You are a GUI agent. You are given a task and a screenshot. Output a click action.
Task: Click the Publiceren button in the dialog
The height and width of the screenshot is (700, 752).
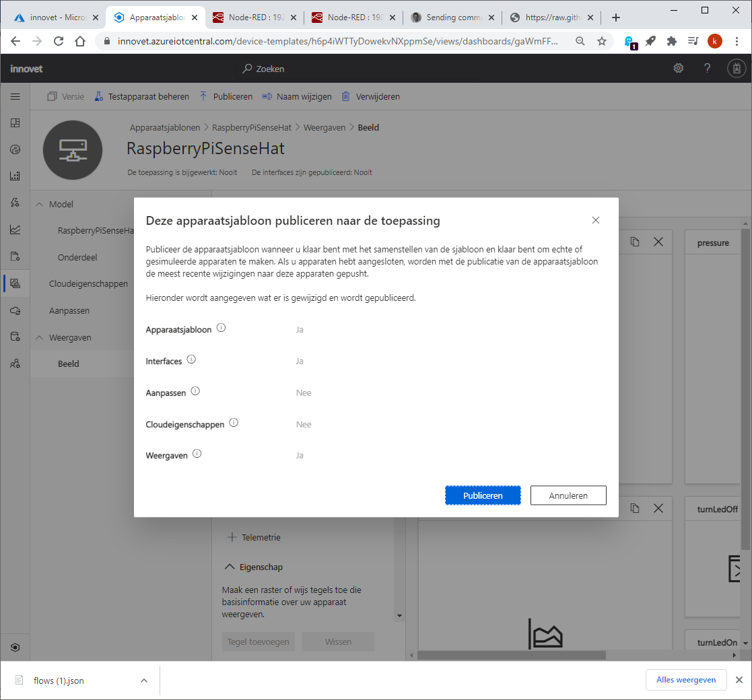tap(483, 495)
